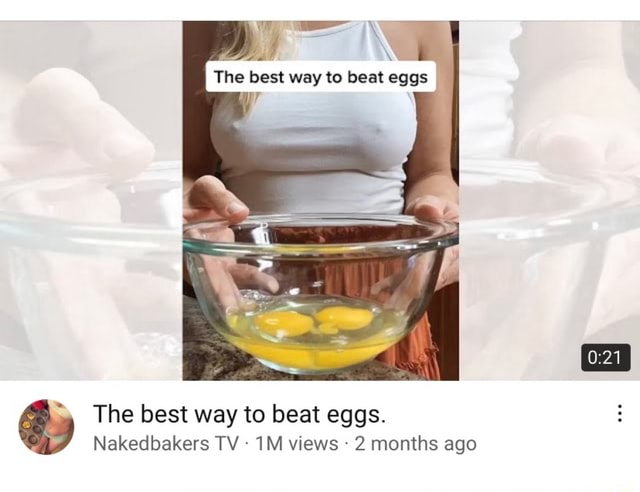Visit the Nakedbakers TV channel name

click(166, 443)
